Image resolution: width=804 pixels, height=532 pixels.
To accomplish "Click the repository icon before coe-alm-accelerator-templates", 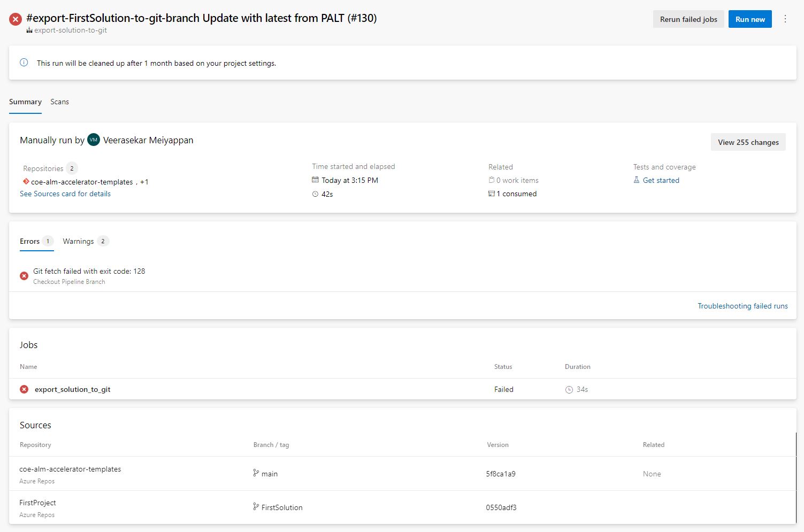I will (x=26, y=181).
